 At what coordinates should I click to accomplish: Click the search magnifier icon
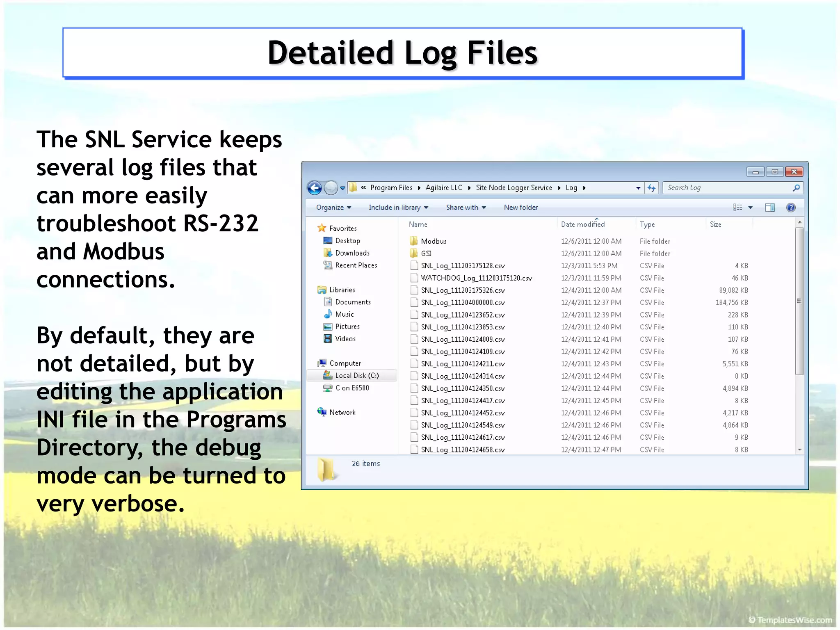pyautogui.click(x=796, y=188)
